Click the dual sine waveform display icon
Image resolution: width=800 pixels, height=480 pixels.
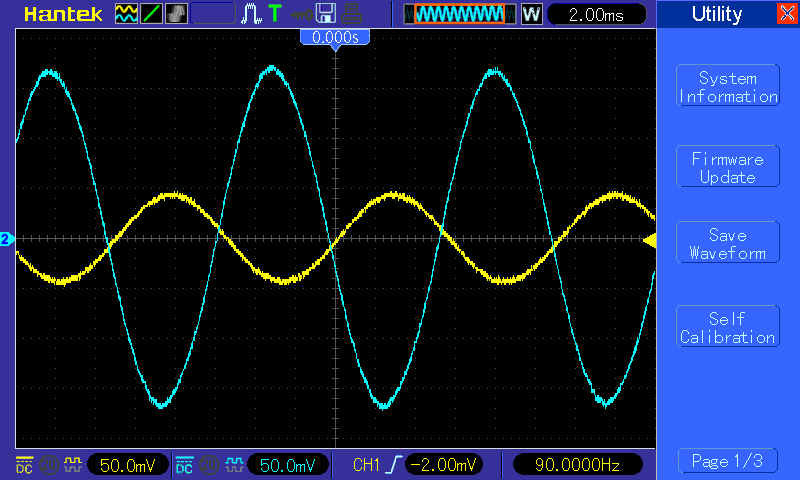tap(126, 13)
